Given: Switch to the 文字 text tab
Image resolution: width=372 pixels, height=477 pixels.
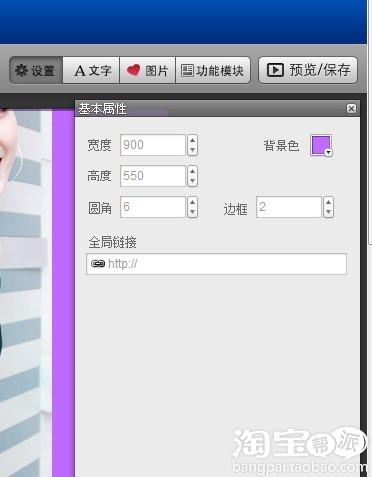Looking at the screenshot, I should [x=91, y=70].
